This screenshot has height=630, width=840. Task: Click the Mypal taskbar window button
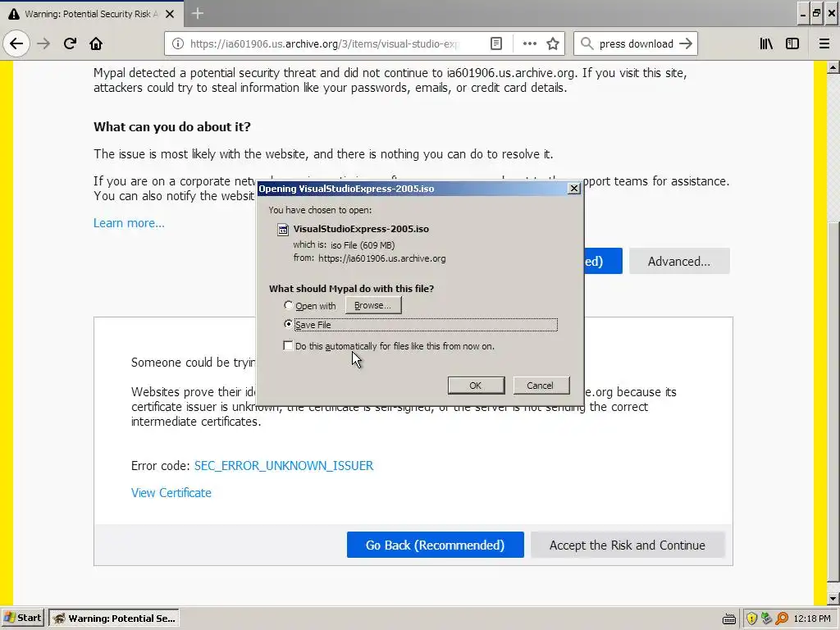click(114, 619)
